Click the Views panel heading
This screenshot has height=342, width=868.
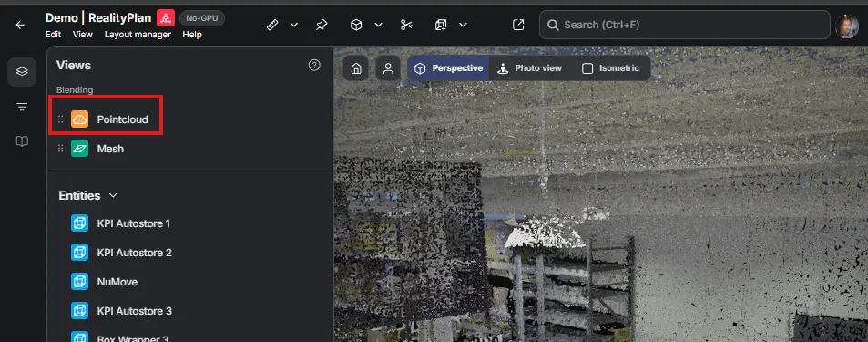[x=74, y=66]
